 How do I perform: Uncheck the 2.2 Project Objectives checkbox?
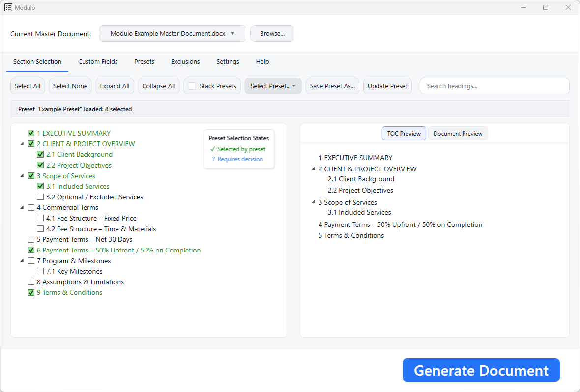click(x=40, y=165)
